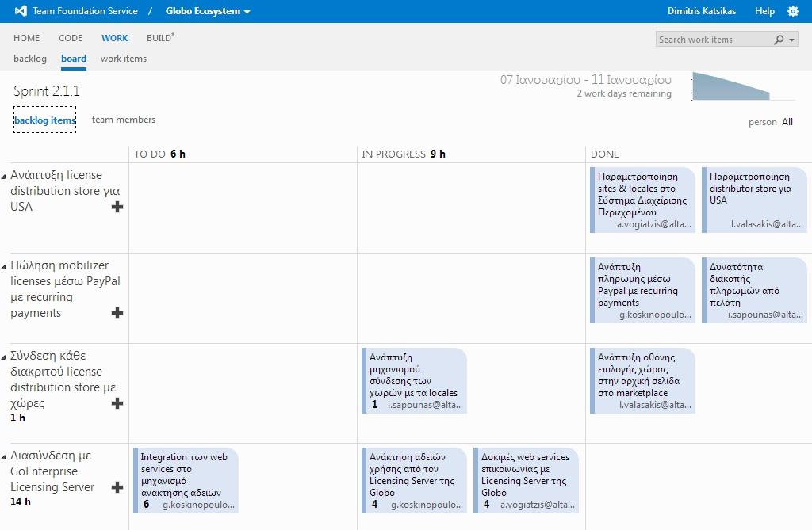Collapse 'Διασύνδεση με GoEnterprise' row
The height and width of the screenshot is (530, 812).
click(4, 457)
